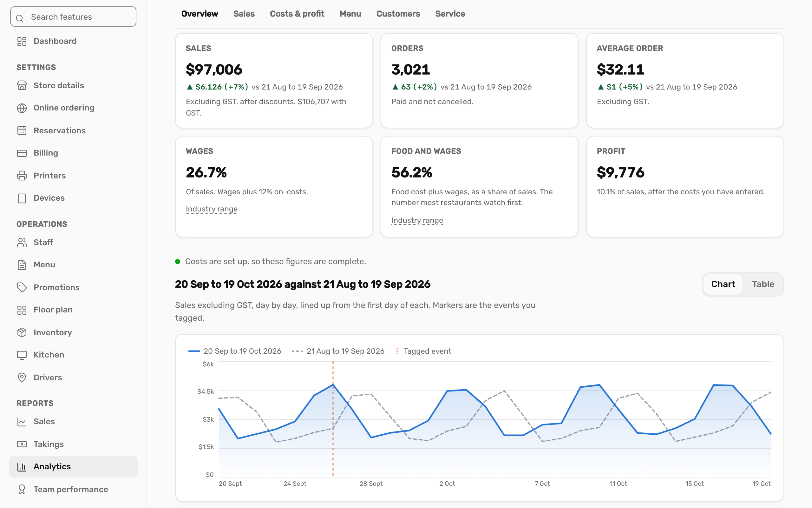The height and width of the screenshot is (508, 812).
Task: Click the 26.7% wages value
Action: (206, 172)
